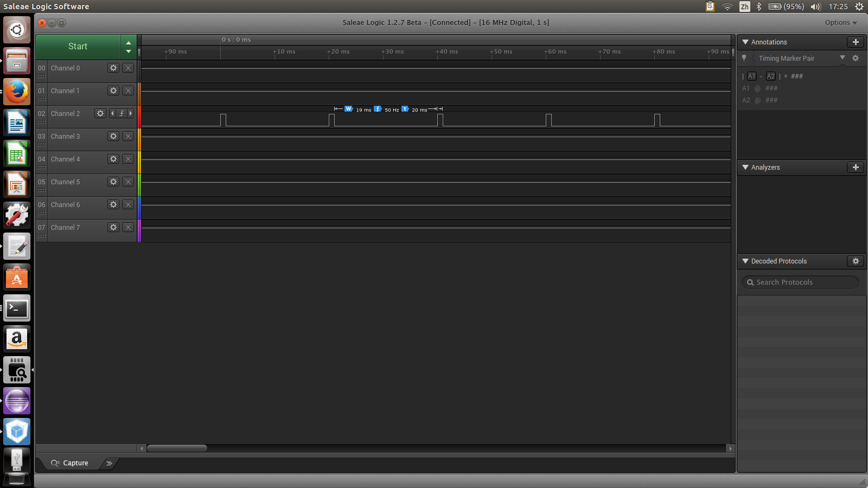Collapse the Analyzers panel
This screenshot has width=868, height=488.
pyautogui.click(x=745, y=167)
